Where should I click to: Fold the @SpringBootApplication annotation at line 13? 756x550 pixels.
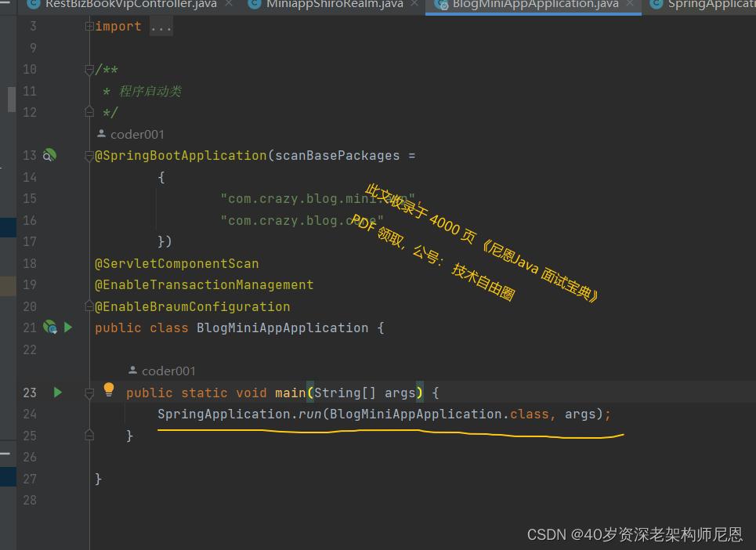(89, 156)
